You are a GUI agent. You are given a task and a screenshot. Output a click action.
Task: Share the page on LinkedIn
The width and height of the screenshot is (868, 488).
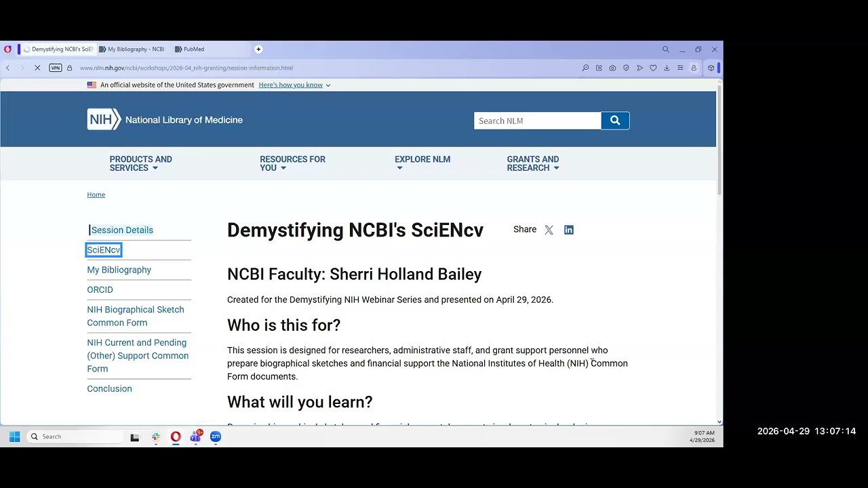[569, 230]
